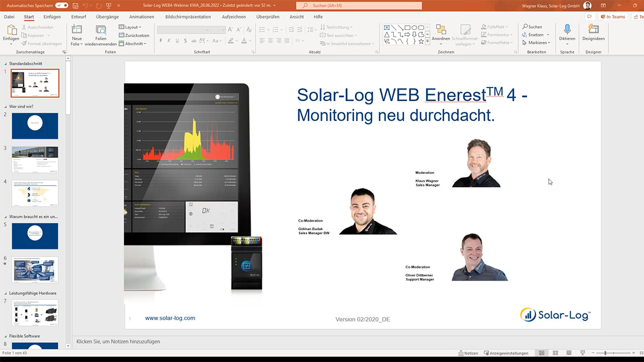Select slide 5 thumbnail
The height and width of the screenshot is (362, 644).
(x=35, y=236)
